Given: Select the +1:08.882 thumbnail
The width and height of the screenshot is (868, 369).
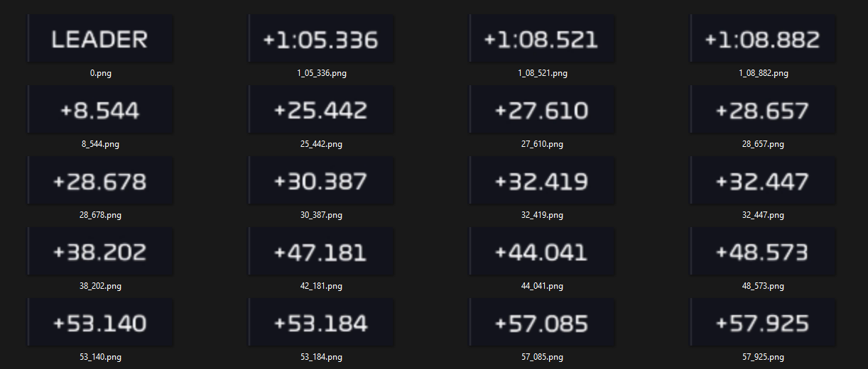Looking at the screenshot, I should (763, 39).
